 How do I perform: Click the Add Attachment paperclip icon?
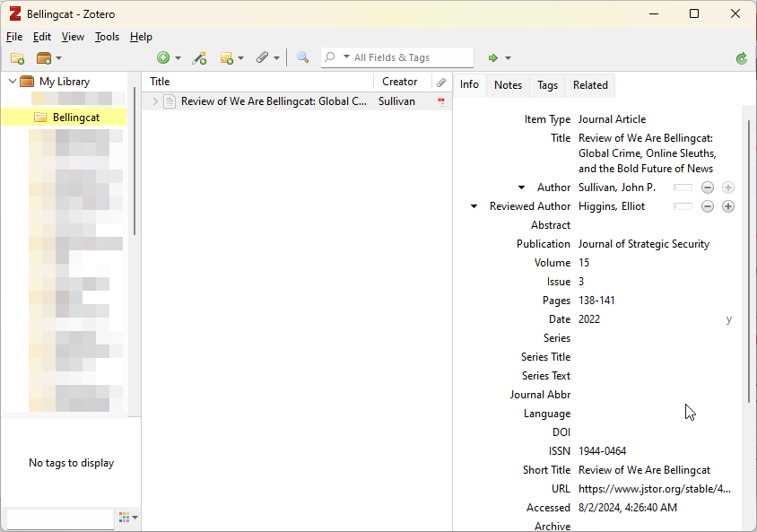[x=262, y=58]
